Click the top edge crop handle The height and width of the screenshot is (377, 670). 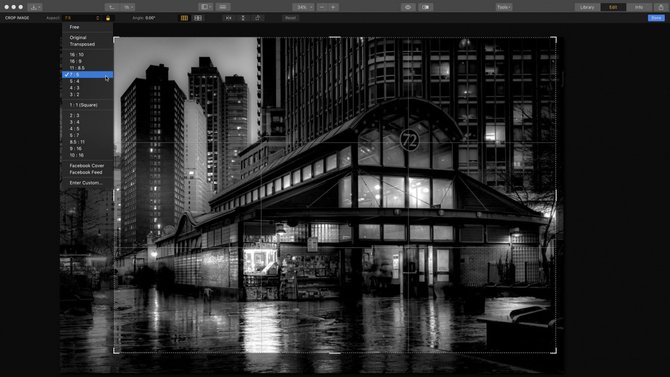335,37
